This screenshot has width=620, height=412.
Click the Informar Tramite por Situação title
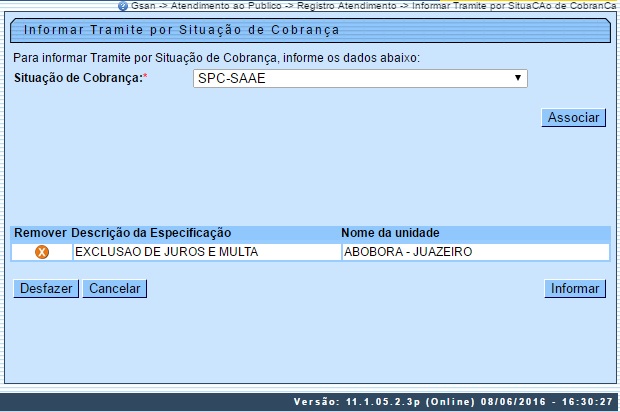click(x=181, y=30)
